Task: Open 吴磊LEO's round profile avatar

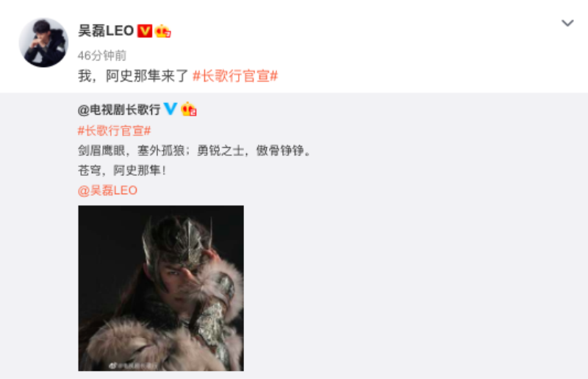Action: [43, 43]
